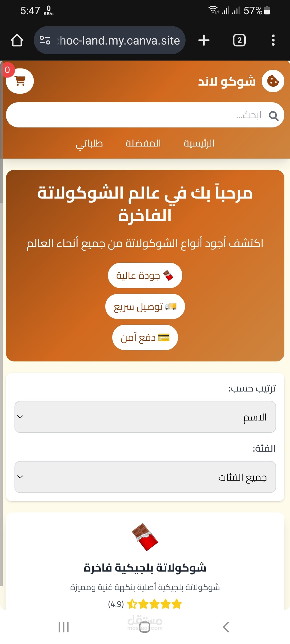The width and height of the screenshot is (290, 644).
Task: Open a new browser tab
Action: tap(204, 40)
